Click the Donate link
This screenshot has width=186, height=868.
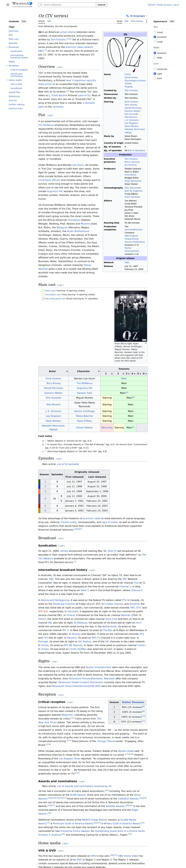tap(151, 5)
